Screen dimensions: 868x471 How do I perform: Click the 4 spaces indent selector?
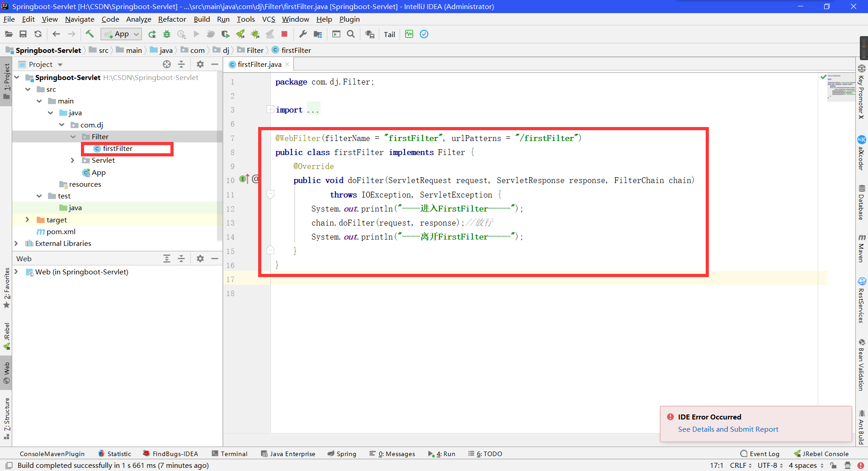coord(806,465)
